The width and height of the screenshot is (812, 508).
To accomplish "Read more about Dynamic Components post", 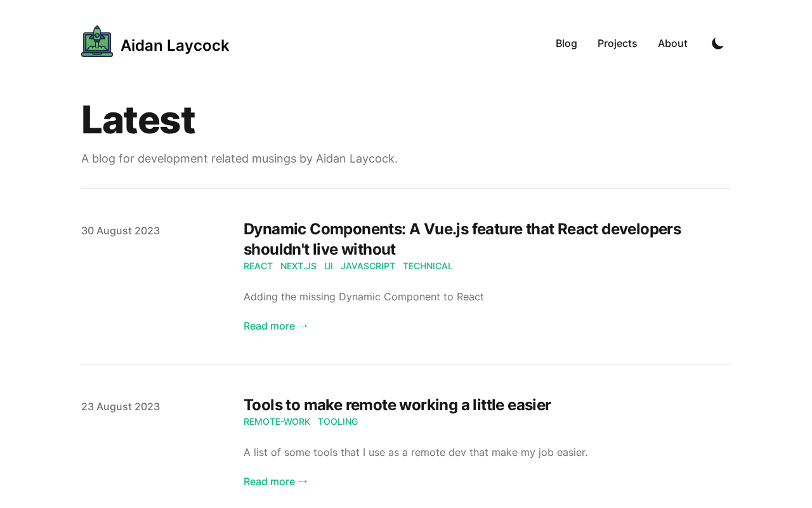I will point(275,326).
